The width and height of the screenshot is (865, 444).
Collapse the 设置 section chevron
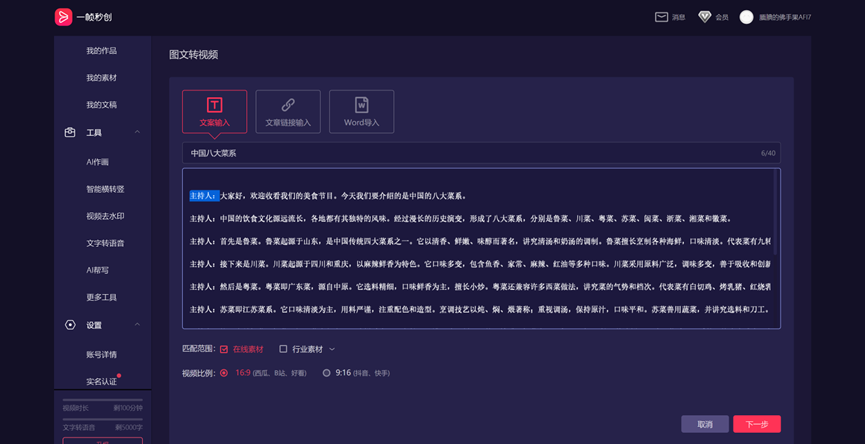[x=137, y=325]
